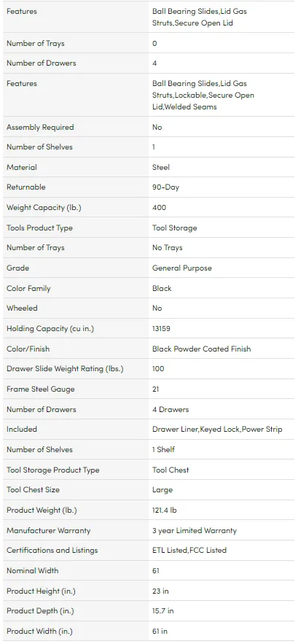The height and width of the screenshot is (644, 298).
Task: Click the Nominal Width label
Action: tap(33, 570)
